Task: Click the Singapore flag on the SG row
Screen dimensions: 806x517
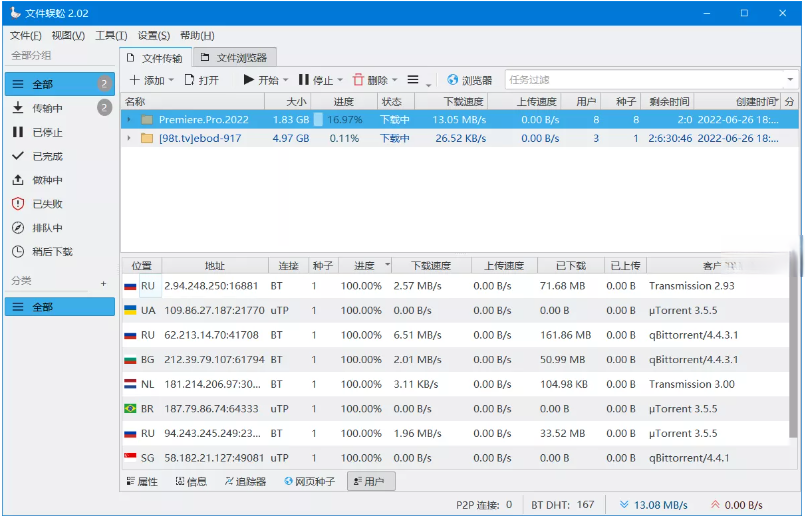Action: tap(130, 457)
